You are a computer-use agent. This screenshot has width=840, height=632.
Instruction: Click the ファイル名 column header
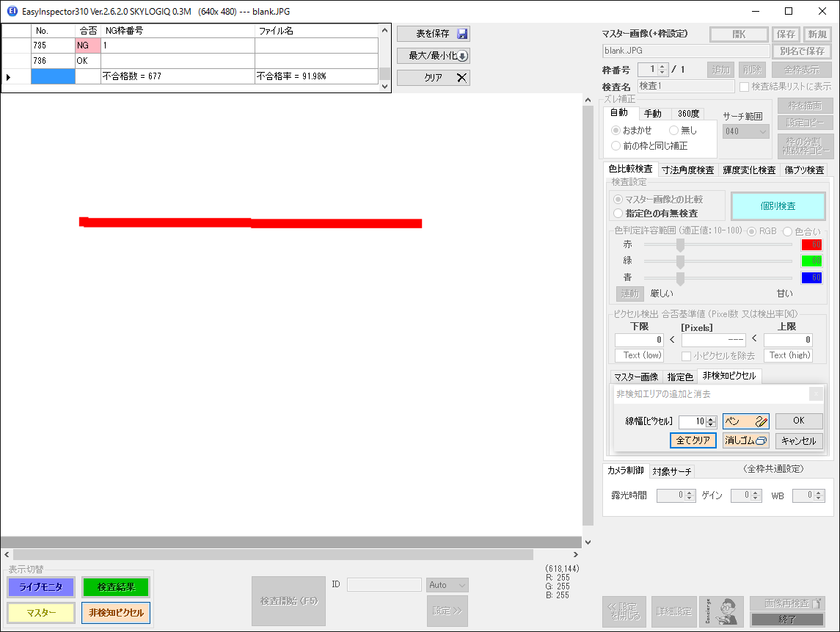pos(316,31)
